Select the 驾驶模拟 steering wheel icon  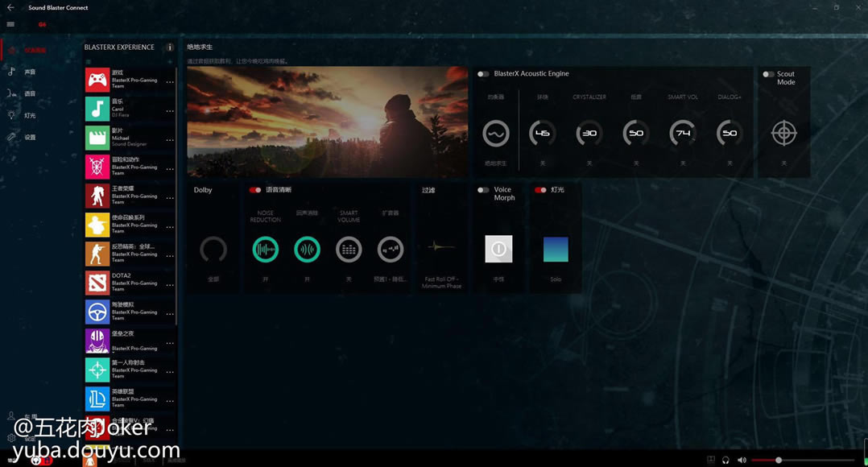[97, 312]
